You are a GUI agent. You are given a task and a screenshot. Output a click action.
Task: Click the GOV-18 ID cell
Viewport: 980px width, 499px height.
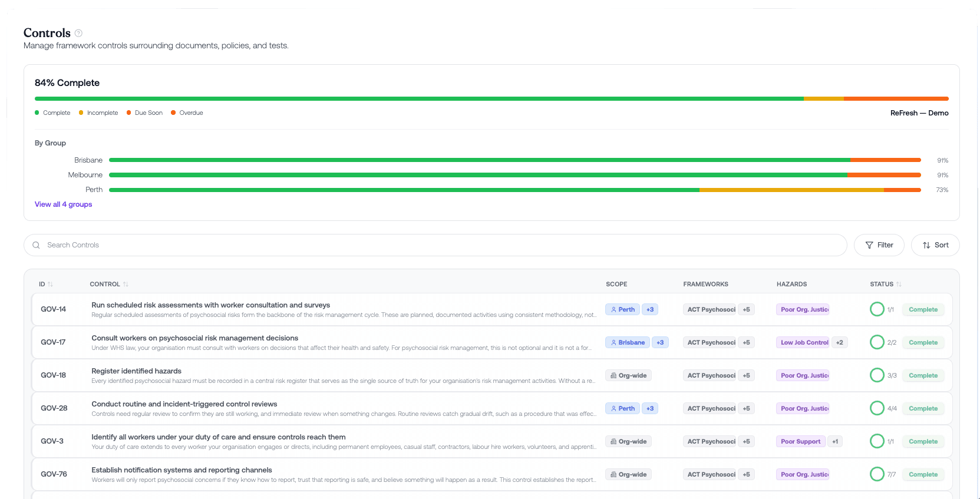point(53,375)
